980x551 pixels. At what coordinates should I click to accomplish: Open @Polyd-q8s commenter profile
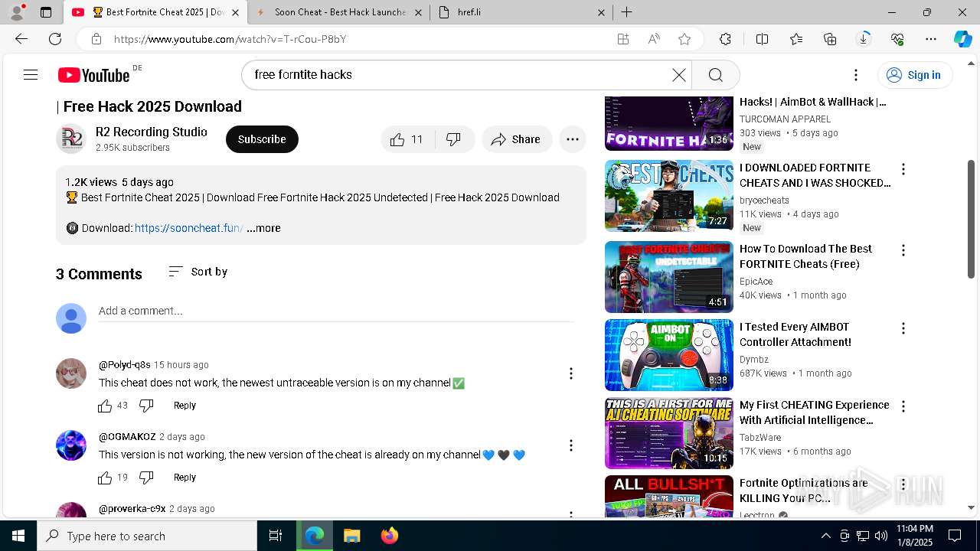tap(124, 365)
